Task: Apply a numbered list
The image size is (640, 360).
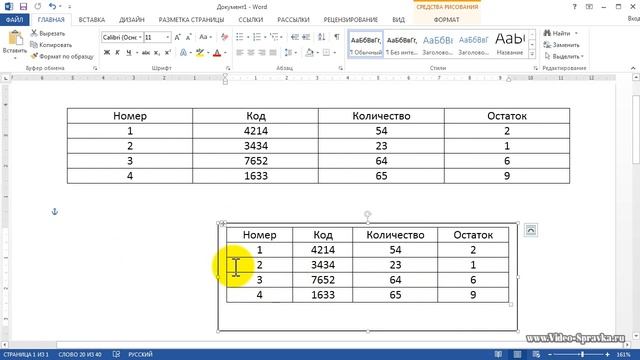Action: (x=257, y=37)
